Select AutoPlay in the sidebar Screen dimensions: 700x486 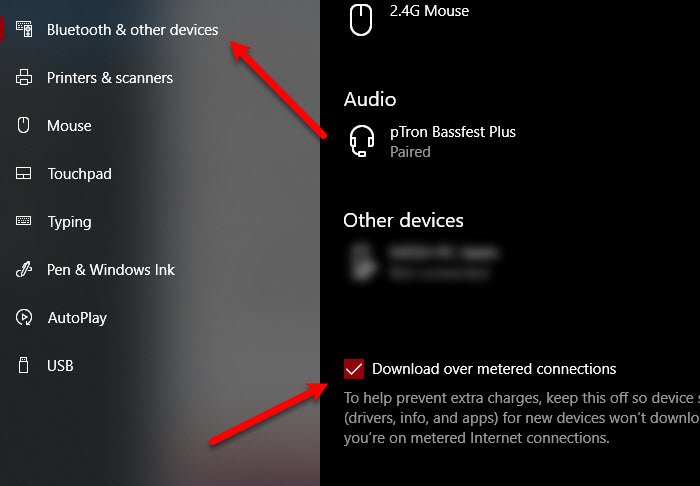click(77, 318)
